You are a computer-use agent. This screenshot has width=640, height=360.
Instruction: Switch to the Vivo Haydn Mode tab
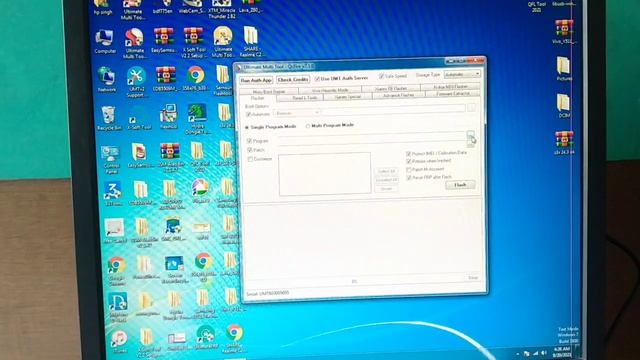(330, 89)
